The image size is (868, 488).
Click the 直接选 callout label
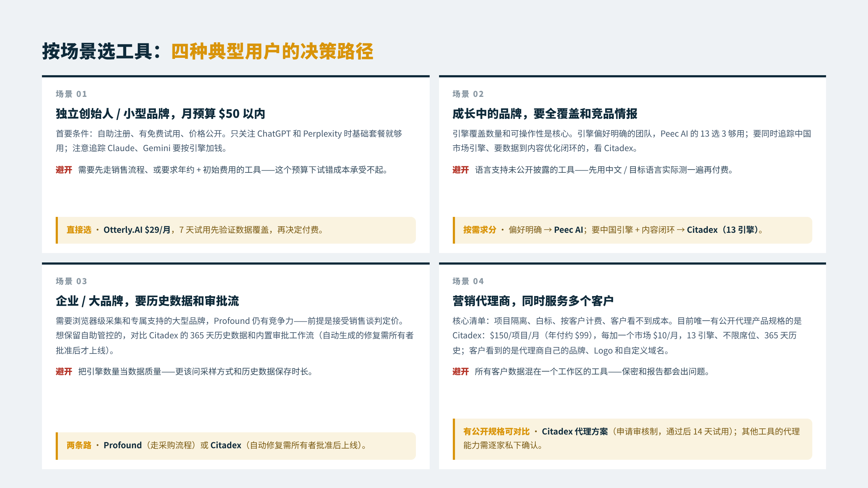point(79,230)
